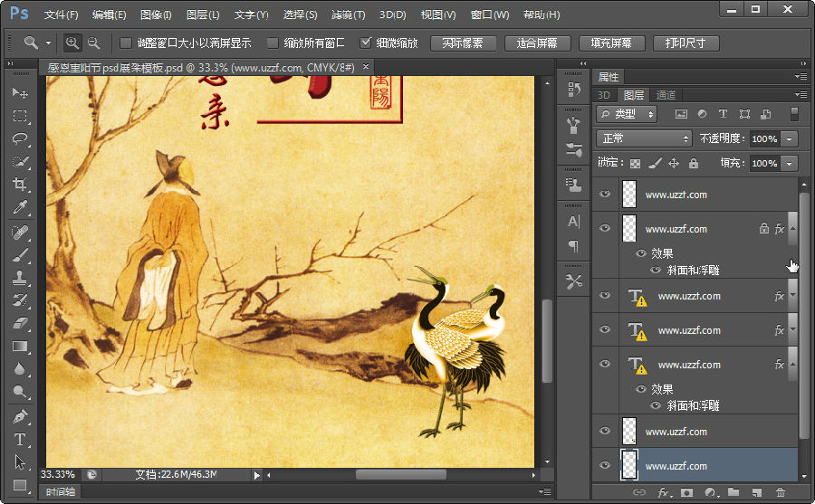The height and width of the screenshot is (504, 815).
Task: Click the 实际像素 button
Action: tap(463, 43)
